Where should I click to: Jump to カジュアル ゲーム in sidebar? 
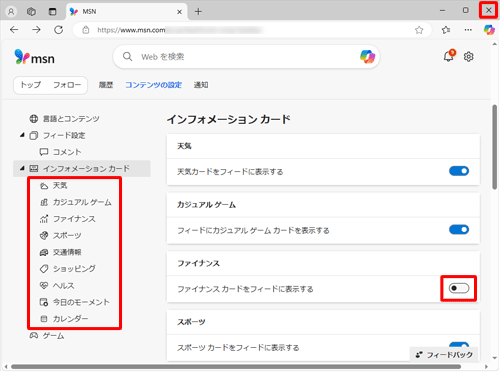(x=76, y=202)
